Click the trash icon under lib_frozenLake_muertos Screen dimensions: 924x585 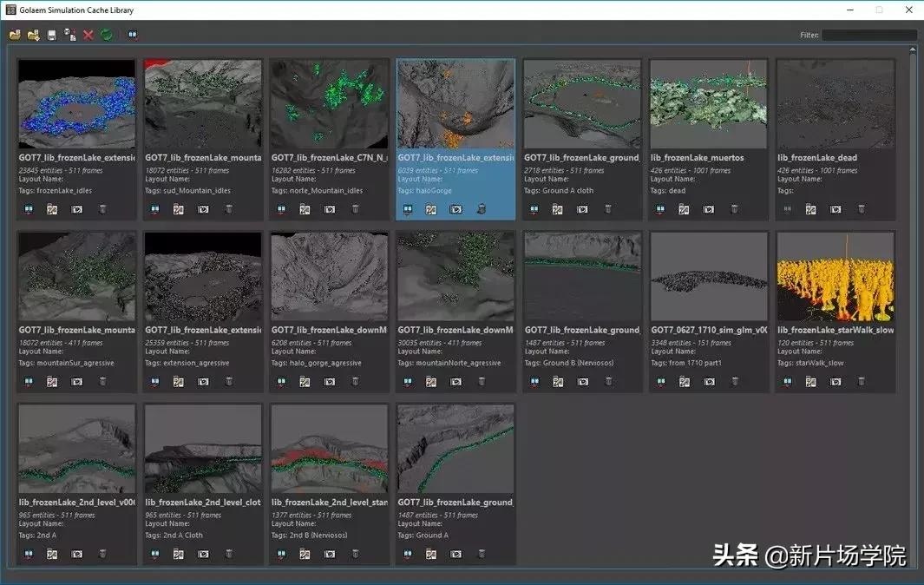point(733,209)
